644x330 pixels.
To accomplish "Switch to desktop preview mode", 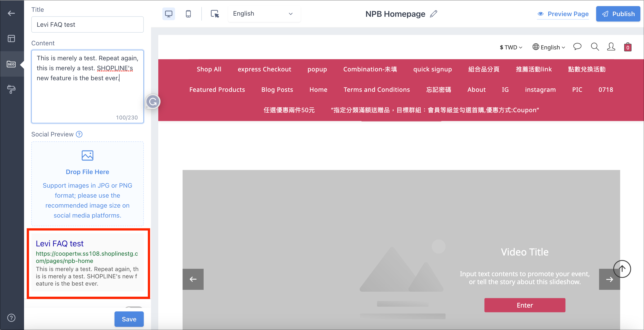I will pos(169,14).
